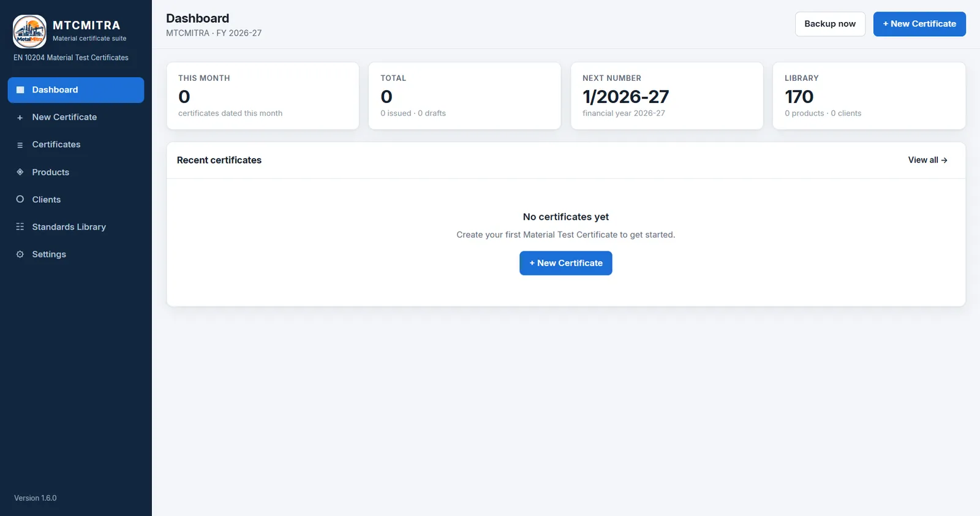Click the Certificates list icon
Image resolution: width=980 pixels, height=516 pixels.
[20, 145]
